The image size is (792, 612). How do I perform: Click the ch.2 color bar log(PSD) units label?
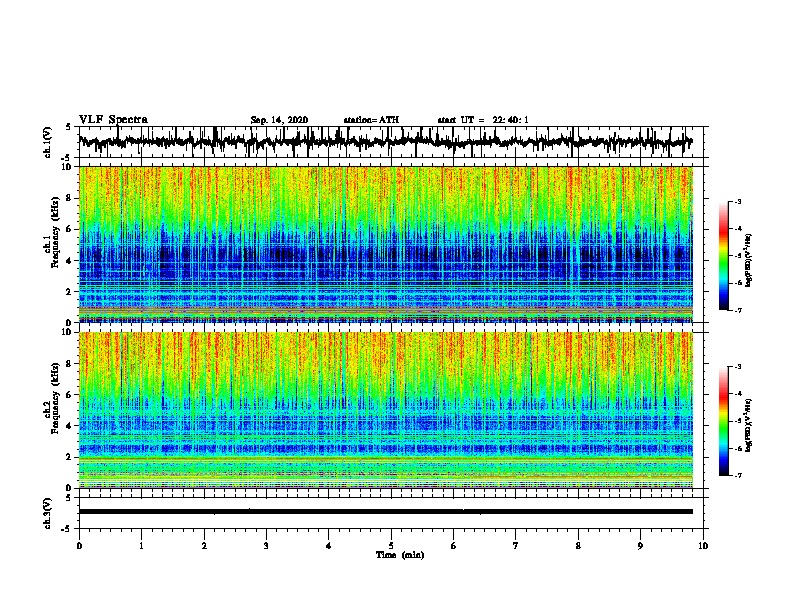click(748, 425)
